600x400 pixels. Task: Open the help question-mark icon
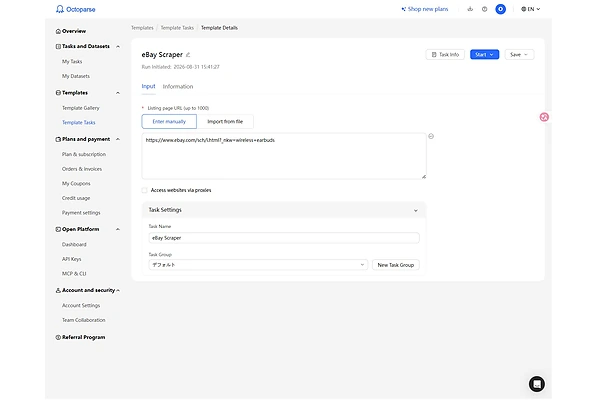(484, 9)
